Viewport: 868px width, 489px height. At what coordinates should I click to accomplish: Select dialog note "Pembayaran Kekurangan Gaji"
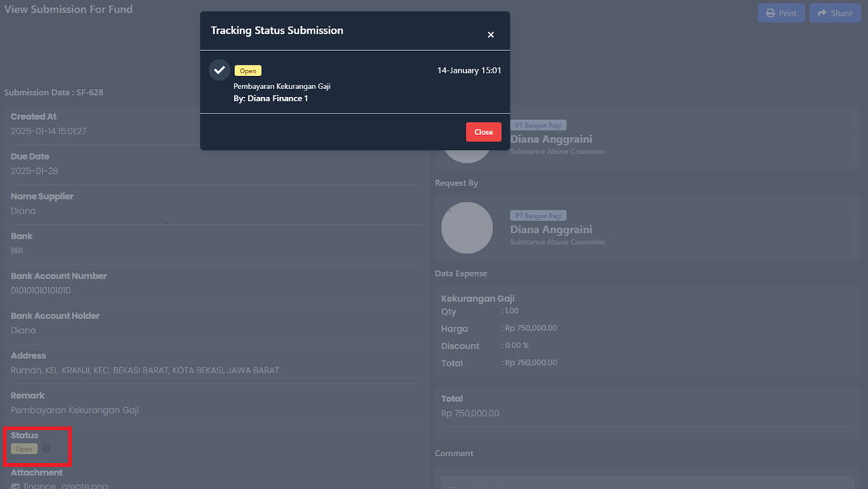[x=282, y=86]
